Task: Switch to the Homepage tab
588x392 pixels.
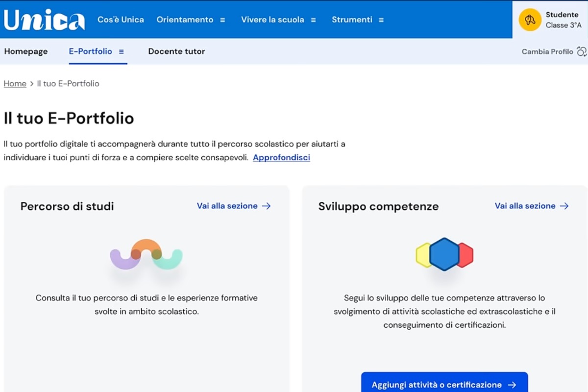Action: click(x=26, y=51)
